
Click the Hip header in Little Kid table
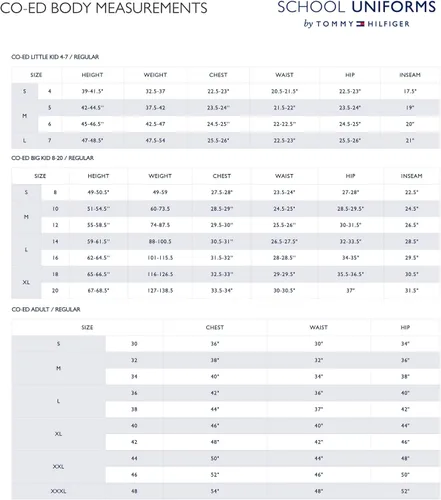click(x=350, y=75)
